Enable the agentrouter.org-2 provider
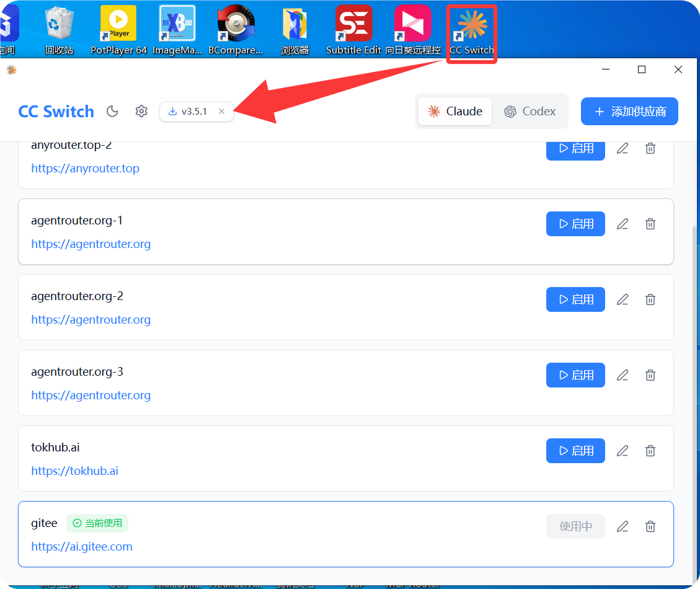The image size is (700, 589). [575, 299]
